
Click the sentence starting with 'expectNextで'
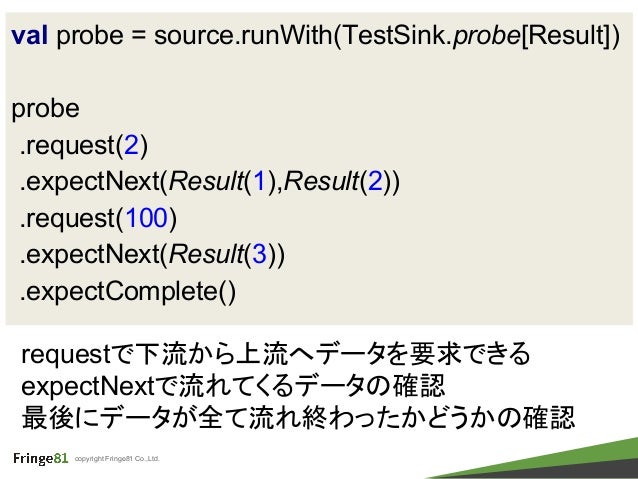coord(233,385)
